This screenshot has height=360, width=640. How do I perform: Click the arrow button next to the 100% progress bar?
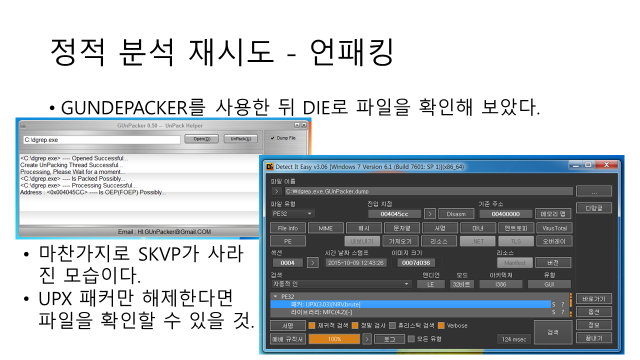(367, 339)
